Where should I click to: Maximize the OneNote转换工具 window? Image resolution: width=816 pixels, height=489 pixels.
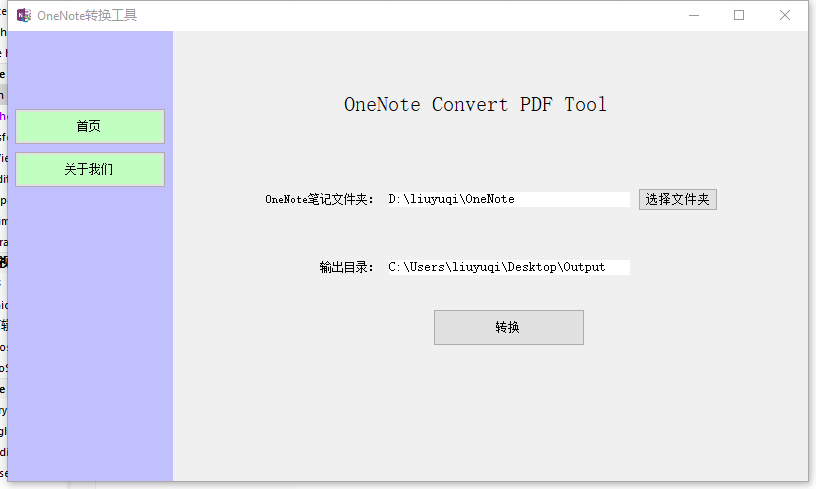pos(739,15)
